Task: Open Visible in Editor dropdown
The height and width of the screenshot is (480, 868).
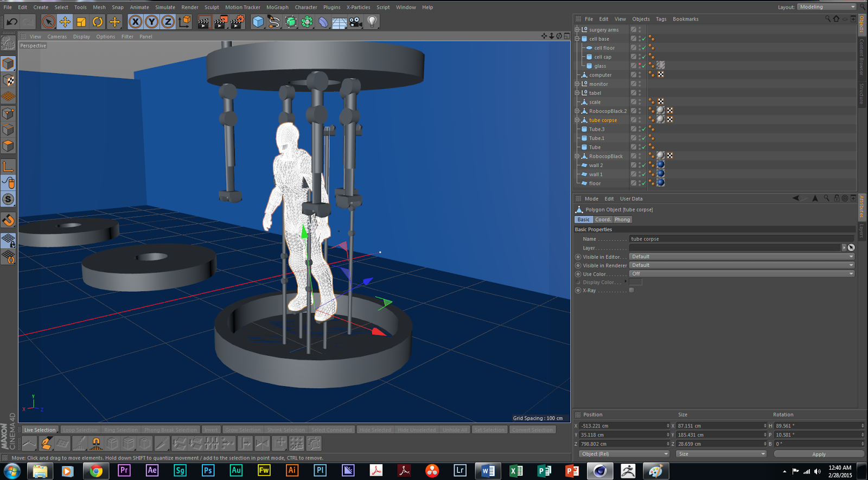Action: [x=742, y=257]
